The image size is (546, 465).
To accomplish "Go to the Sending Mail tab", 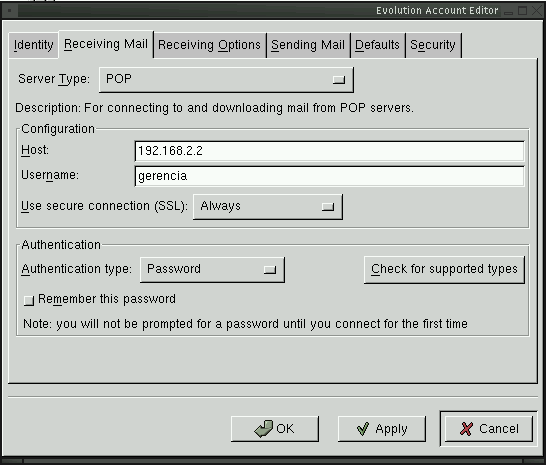I will [308, 45].
